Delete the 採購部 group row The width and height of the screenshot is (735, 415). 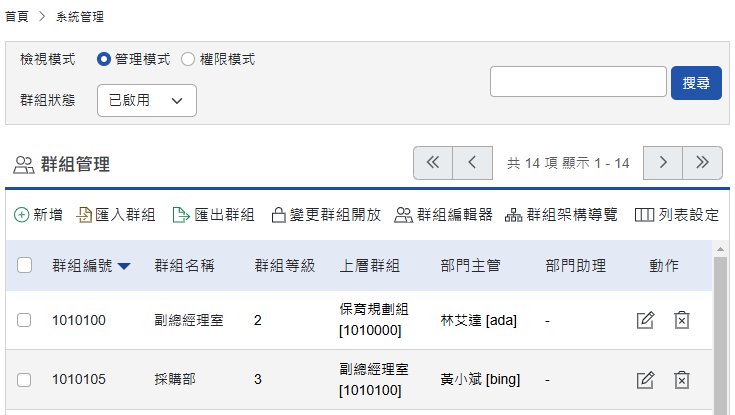pyautogui.click(x=682, y=380)
